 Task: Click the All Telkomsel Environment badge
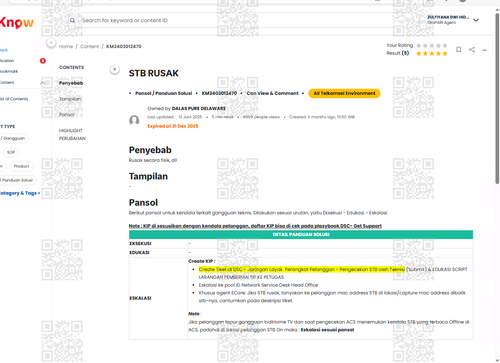(344, 93)
